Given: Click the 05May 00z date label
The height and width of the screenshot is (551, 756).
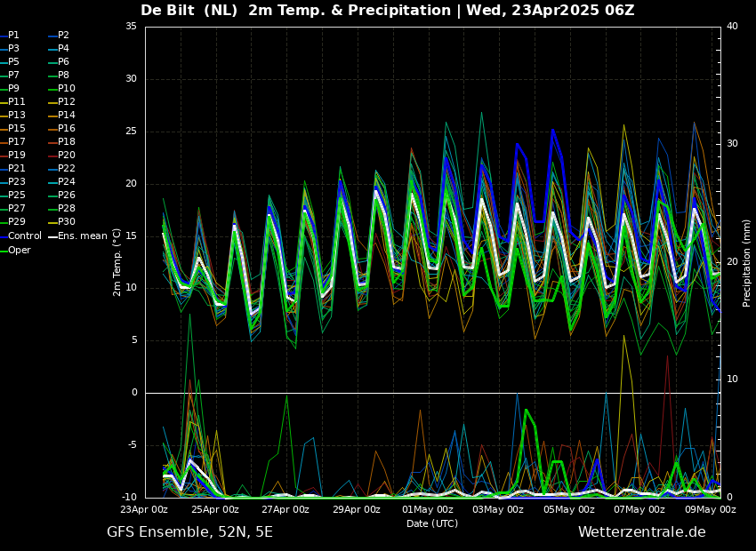Looking at the screenshot, I should 569,510.
